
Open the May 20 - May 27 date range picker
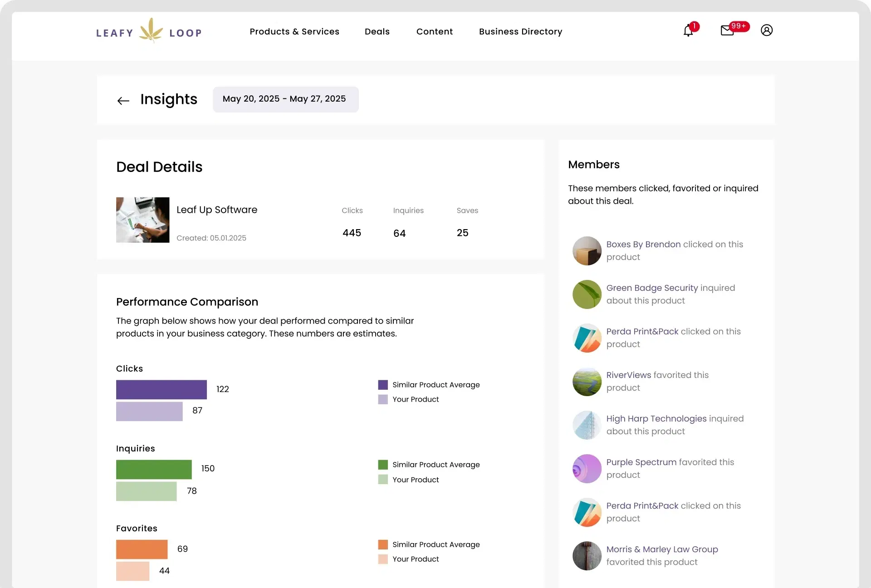285,99
